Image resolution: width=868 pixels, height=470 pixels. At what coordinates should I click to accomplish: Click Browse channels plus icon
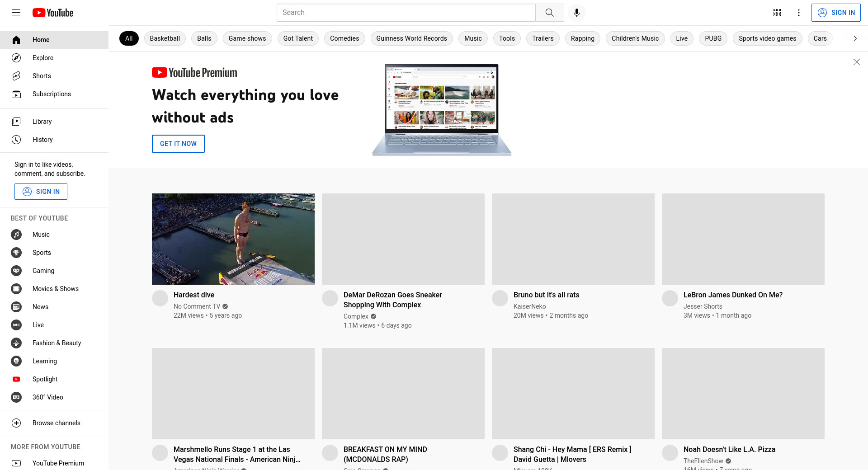16,423
